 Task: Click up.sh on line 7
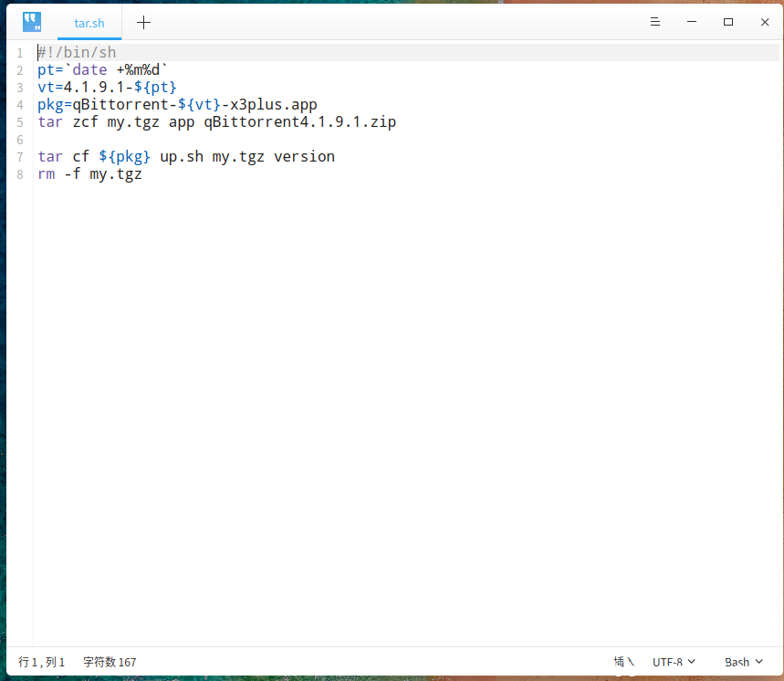pyautogui.click(x=182, y=157)
